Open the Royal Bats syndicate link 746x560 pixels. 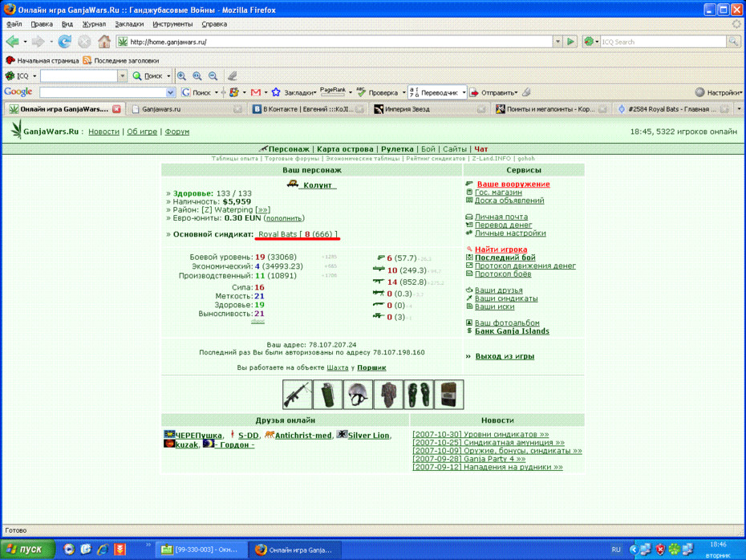click(x=298, y=234)
